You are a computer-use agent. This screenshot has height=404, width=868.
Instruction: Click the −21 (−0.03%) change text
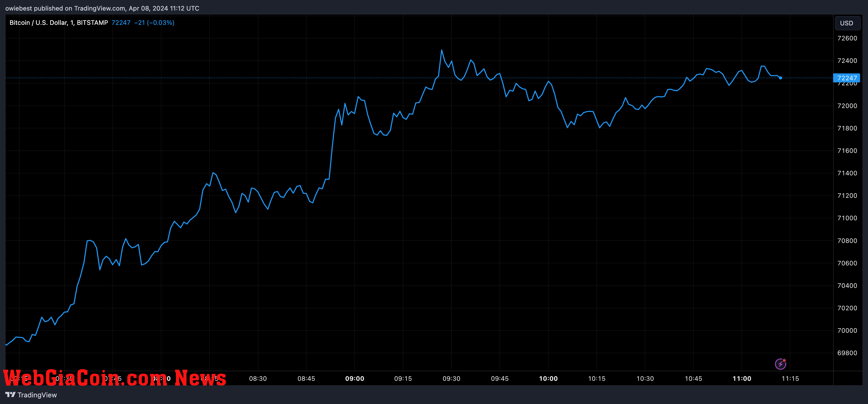tap(154, 22)
